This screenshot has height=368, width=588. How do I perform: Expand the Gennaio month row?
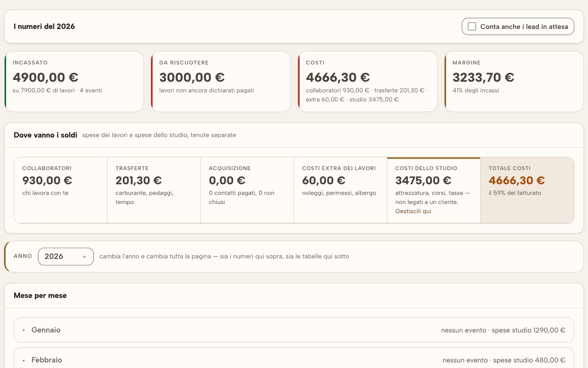pyautogui.click(x=294, y=330)
